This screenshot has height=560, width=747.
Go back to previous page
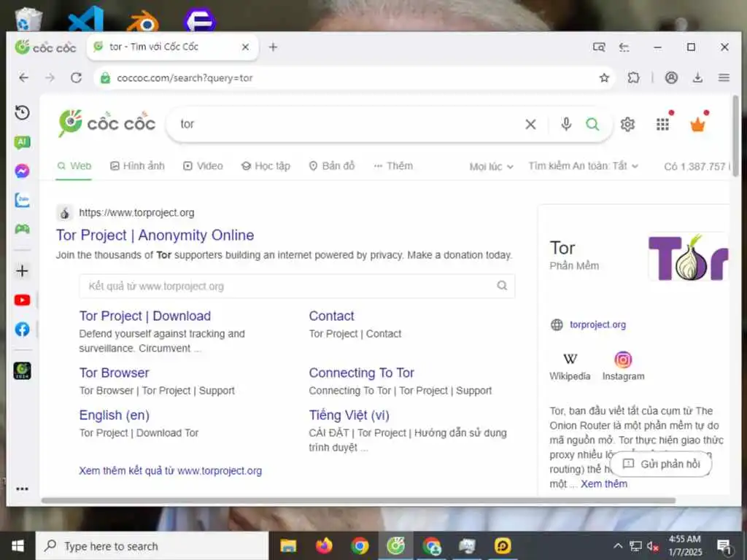(23, 77)
